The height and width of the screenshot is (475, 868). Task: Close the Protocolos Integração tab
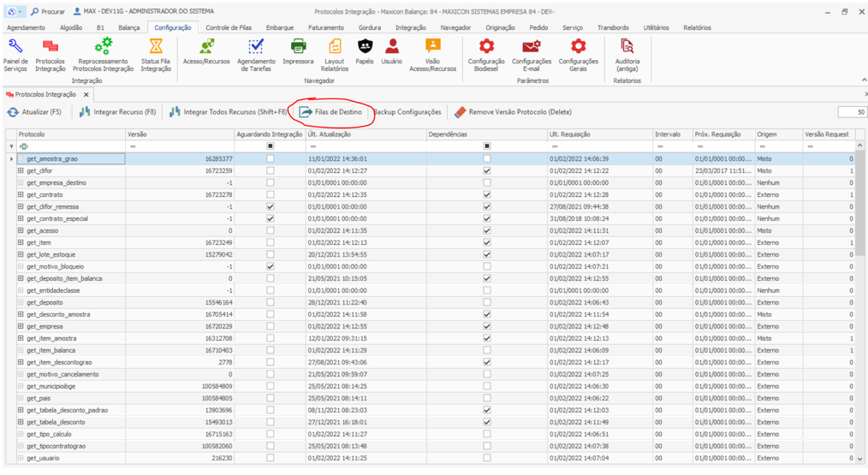pyautogui.click(x=86, y=95)
